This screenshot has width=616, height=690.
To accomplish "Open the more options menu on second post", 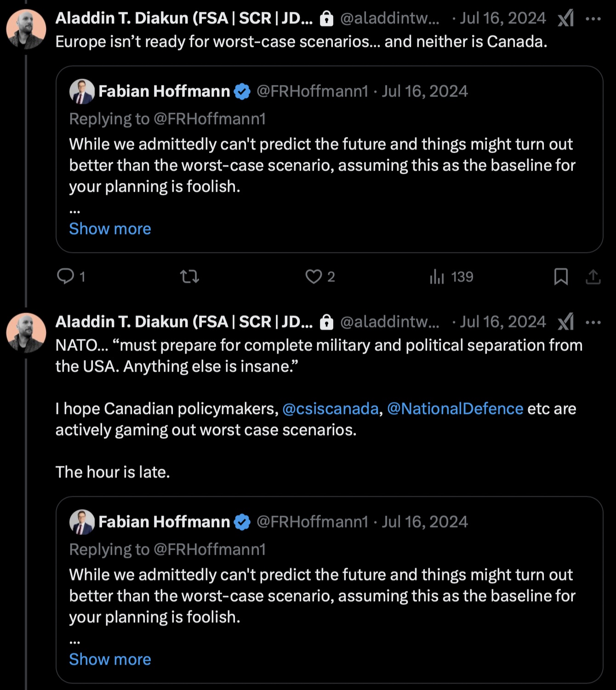I will click(593, 322).
